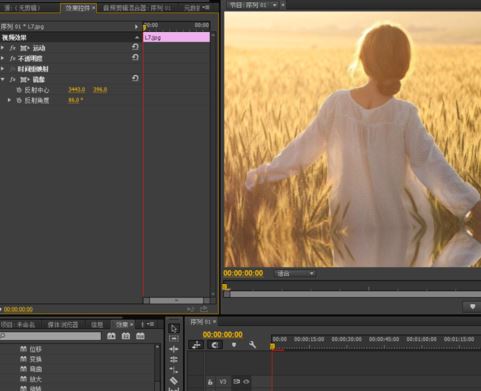Expand the 不透明度 effect properties
The width and height of the screenshot is (481, 391).
tap(3, 58)
